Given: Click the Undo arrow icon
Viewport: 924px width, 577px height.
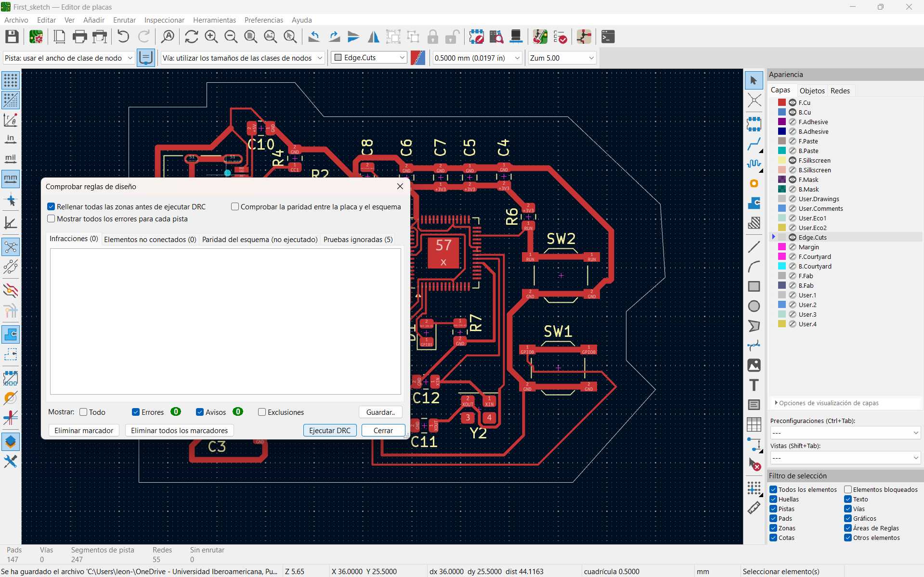Looking at the screenshot, I should [123, 37].
